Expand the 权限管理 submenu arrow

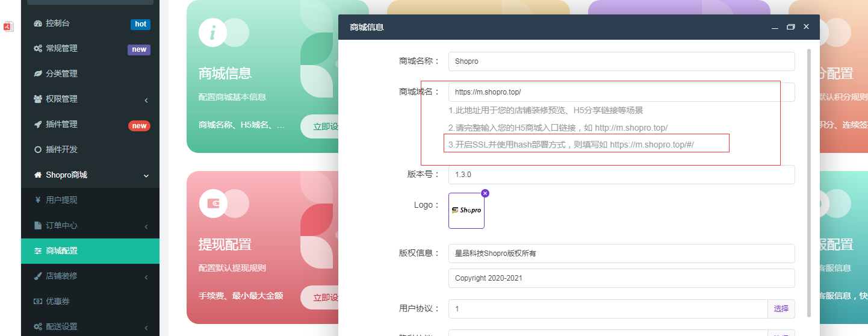pos(146,100)
